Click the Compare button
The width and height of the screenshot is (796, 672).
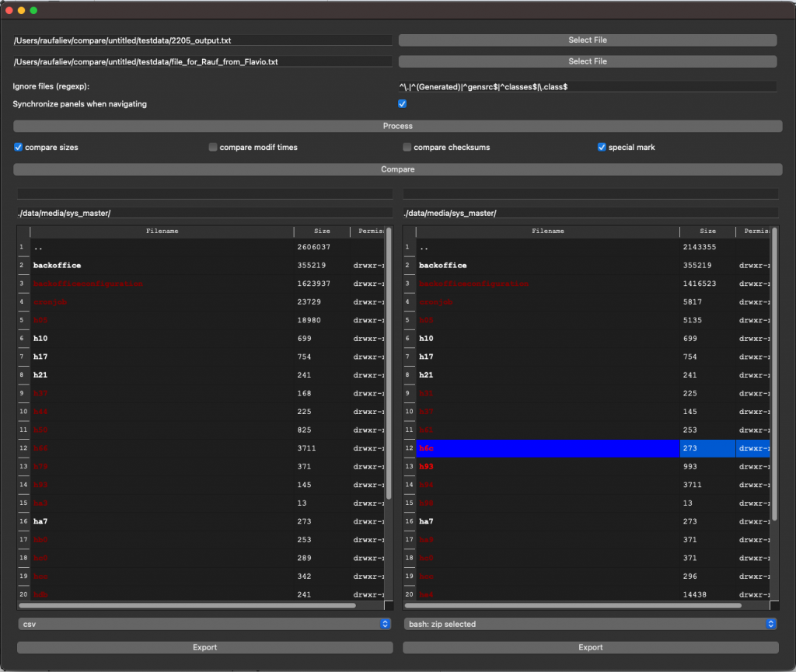[397, 169]
